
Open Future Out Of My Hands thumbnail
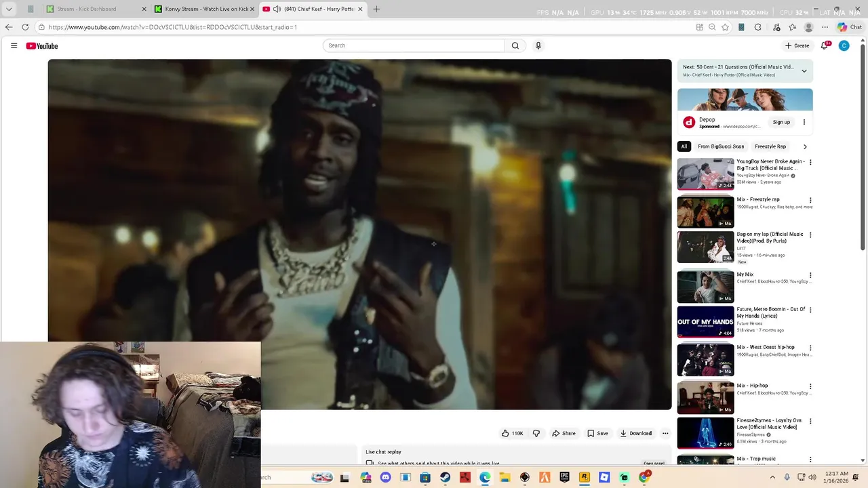(x=705, y=322)
